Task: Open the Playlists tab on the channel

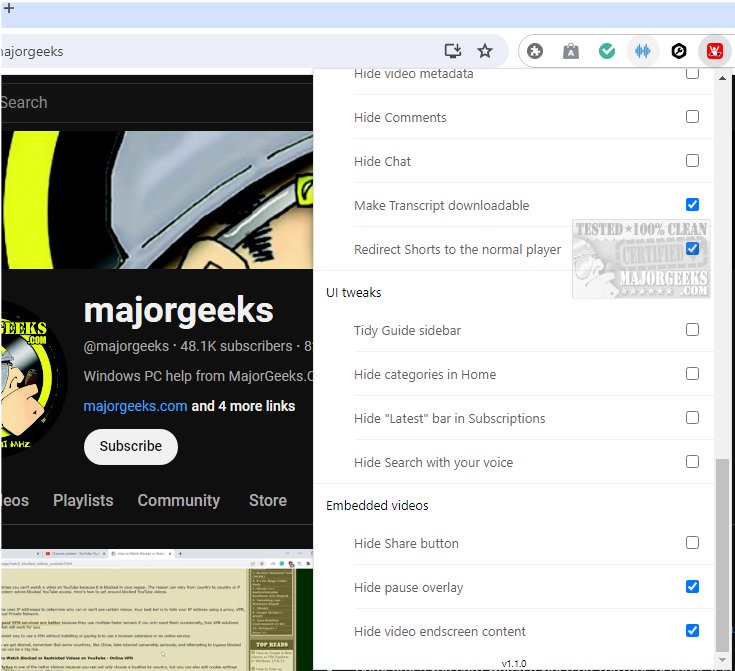Action: coord(83,500)
